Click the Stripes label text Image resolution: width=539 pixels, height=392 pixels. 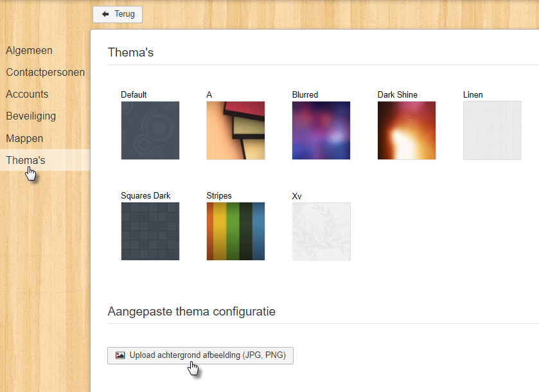[x=219, y=195]
